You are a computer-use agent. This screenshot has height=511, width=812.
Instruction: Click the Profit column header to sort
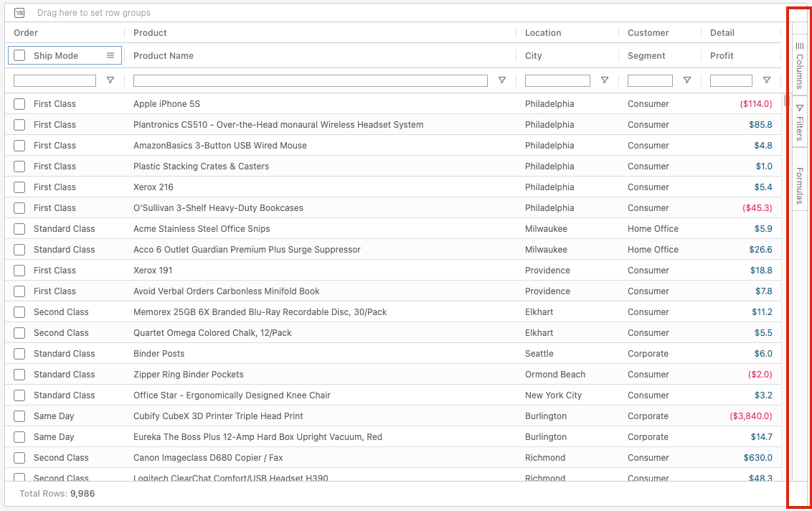[x=722, y=55]
